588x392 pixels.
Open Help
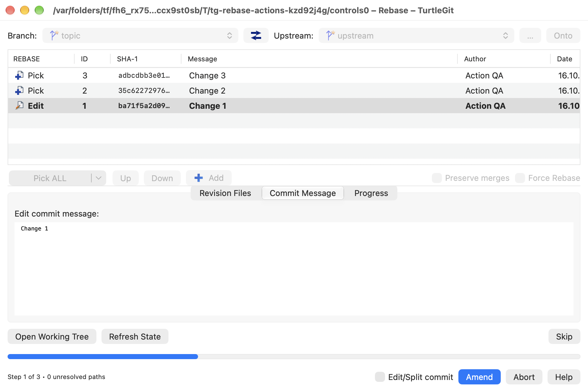click(564, 377)
